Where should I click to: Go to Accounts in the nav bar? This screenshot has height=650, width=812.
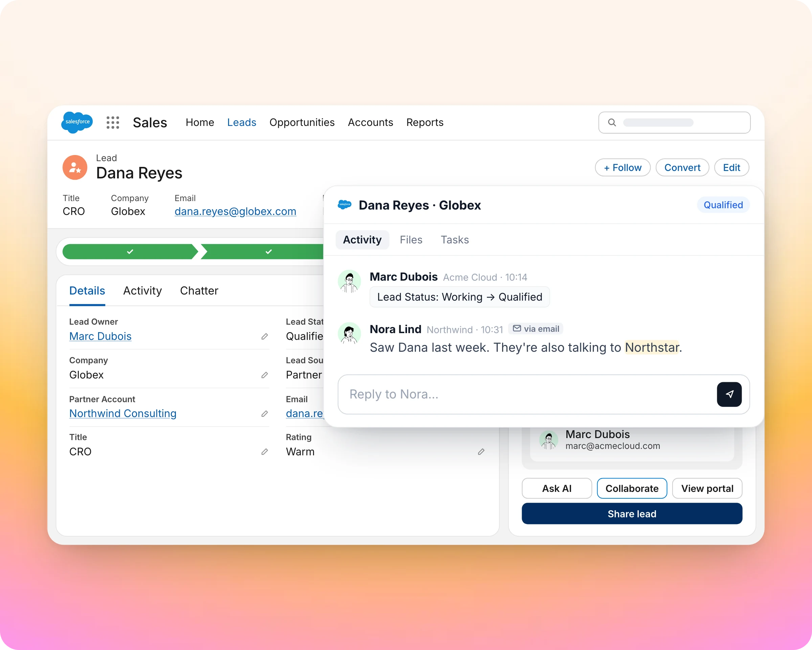click(370, 123)
